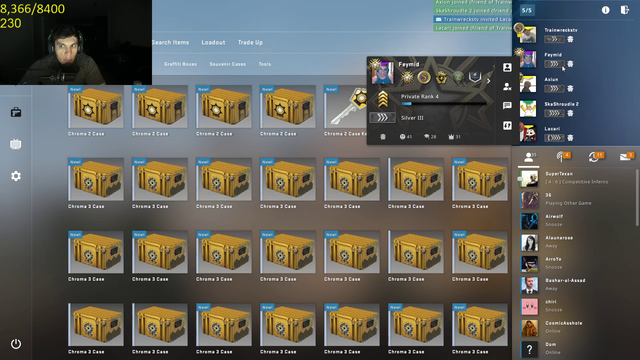Image resolution: width=640 pixels, height=360 pixels.
Task: Click the Silver III skill badge
Action: [382, 118]
